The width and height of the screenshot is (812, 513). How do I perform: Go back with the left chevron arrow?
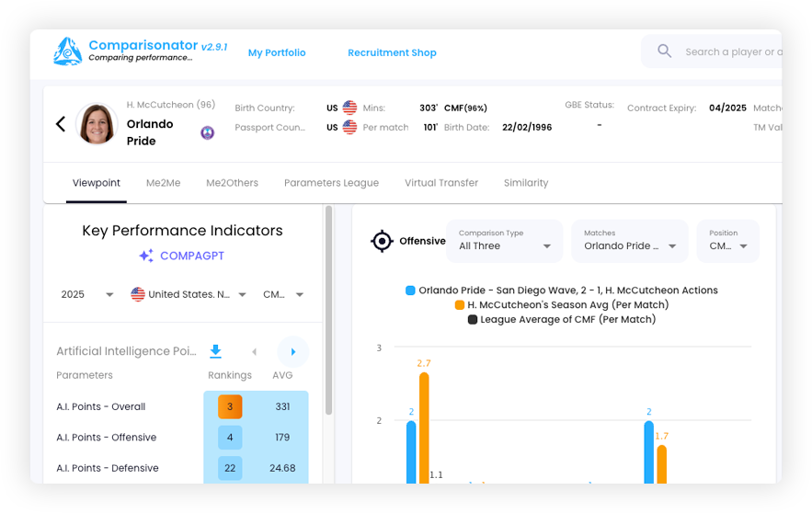61,124
